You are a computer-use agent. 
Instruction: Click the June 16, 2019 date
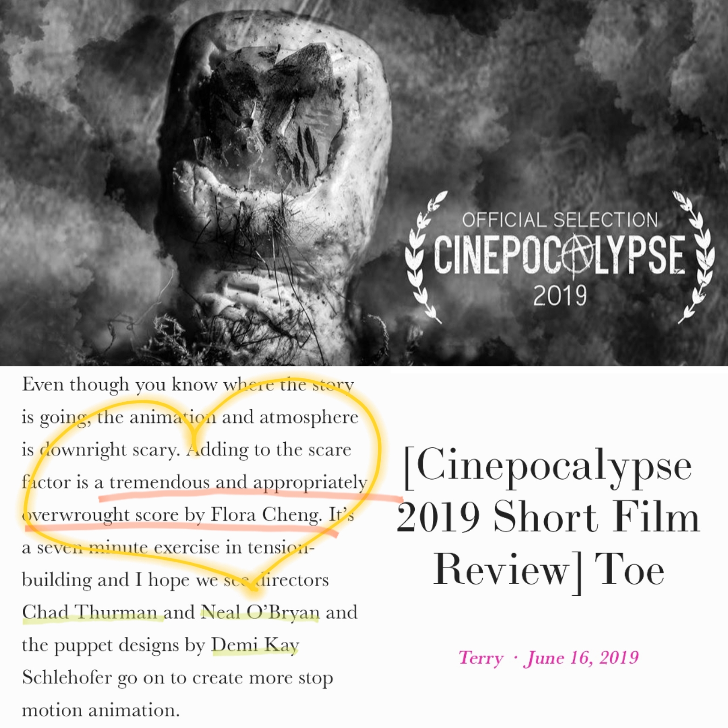tap(581, 658)
